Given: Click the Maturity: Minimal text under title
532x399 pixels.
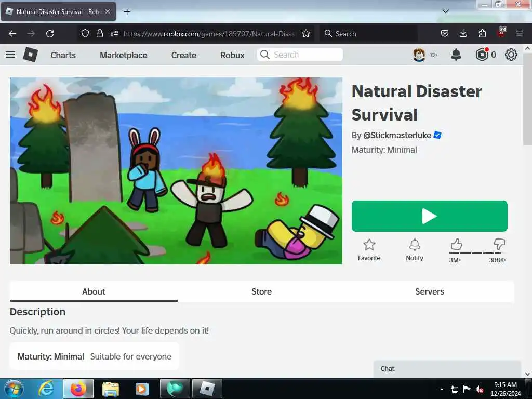Looking at the screenshot, I should [x=384, y=150].
